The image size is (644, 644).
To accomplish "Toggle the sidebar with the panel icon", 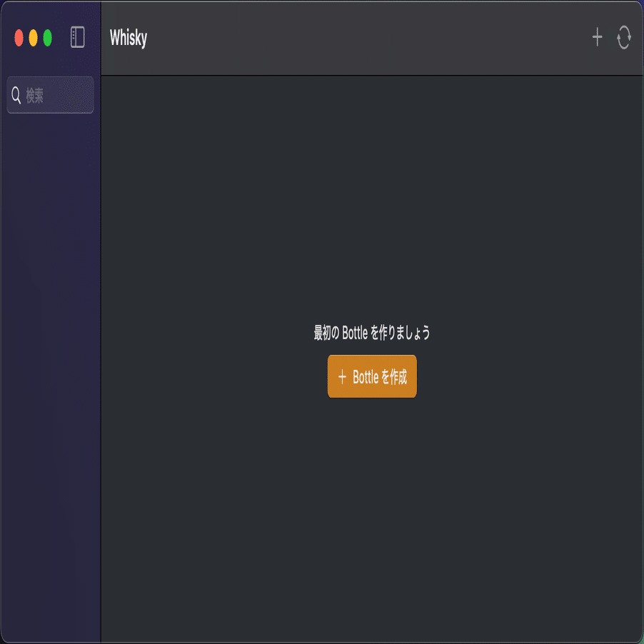I will pyautogui.click(x=78, y=37).
